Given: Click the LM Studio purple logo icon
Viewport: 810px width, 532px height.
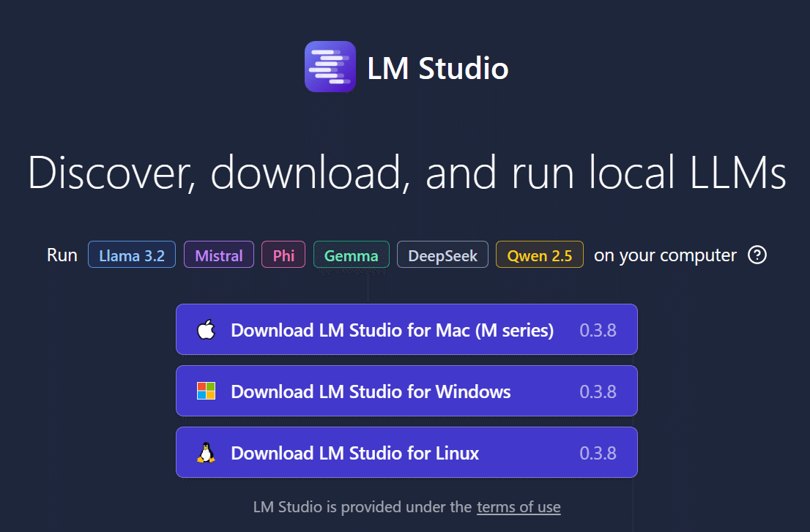Looking at the screenshot, I should tap(330, 67).
